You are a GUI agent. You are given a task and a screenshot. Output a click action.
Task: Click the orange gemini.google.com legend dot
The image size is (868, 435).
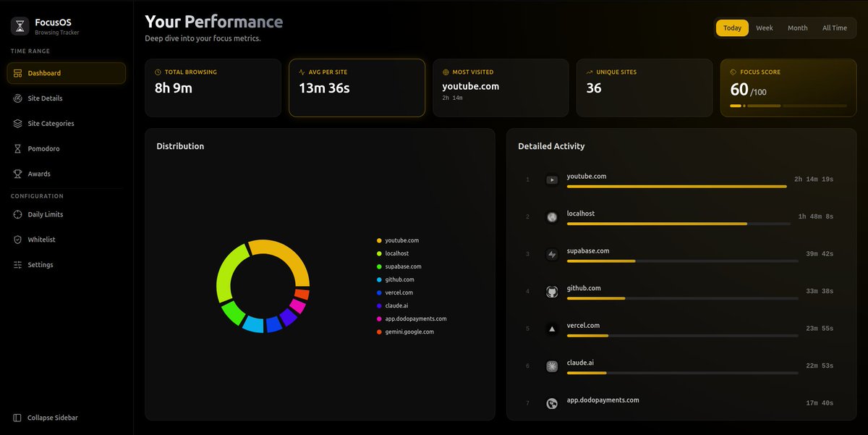[x=379, y=331]
